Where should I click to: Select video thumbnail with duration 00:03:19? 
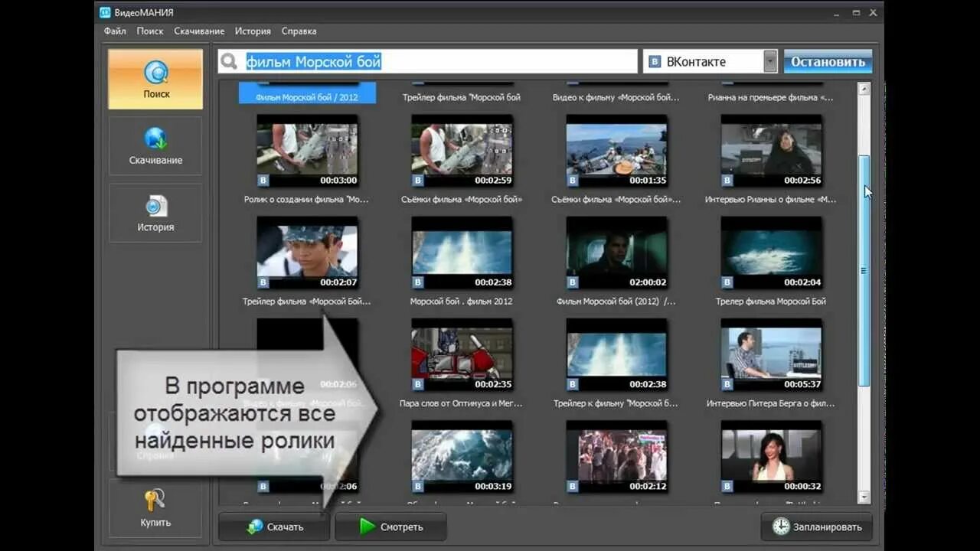point(462,457)
